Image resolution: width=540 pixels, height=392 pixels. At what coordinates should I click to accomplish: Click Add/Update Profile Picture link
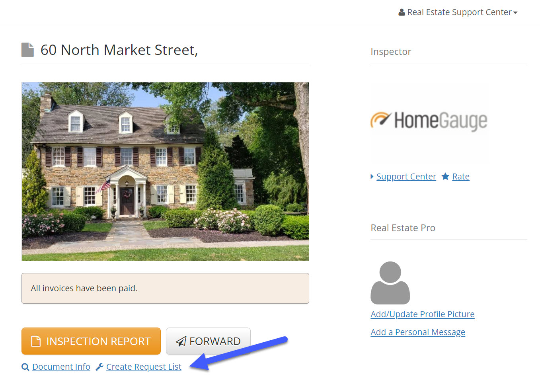[x=423, y=314]
